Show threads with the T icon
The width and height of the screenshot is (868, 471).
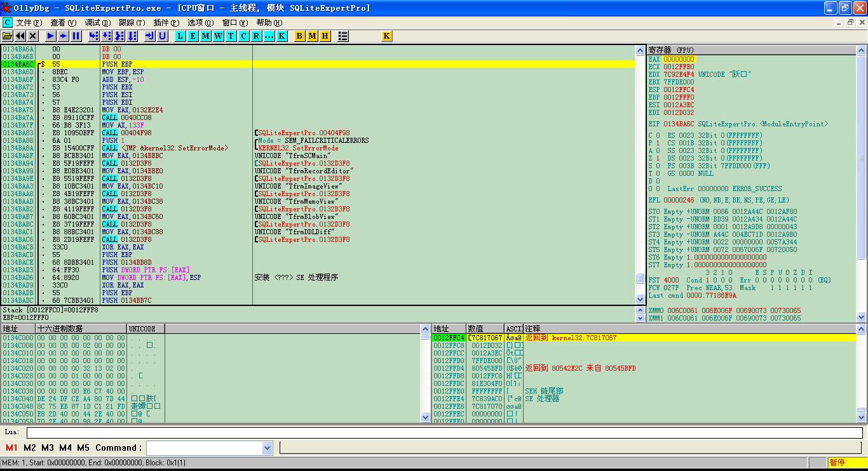(x=231, y=36)
